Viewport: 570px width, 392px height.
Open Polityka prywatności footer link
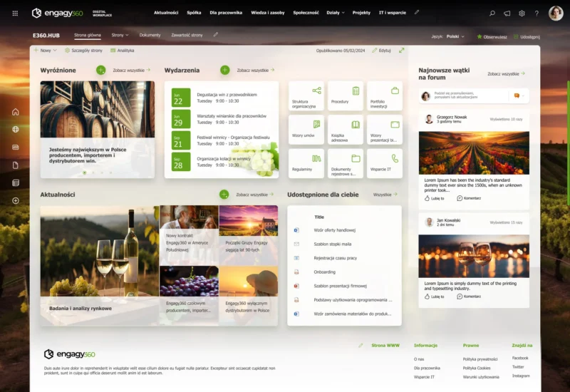pyautogui.click(x=480, y=359)
